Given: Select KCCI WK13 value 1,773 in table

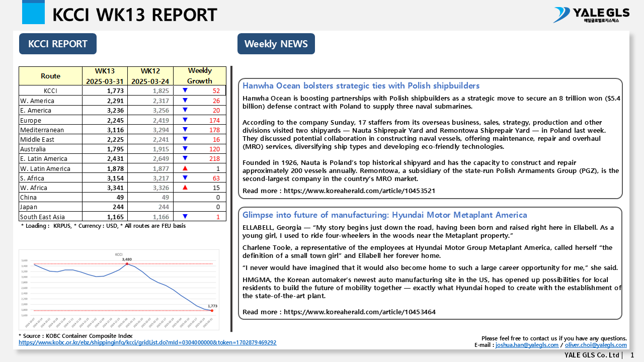Looking at the screenshot, I should tap(116, 91).
